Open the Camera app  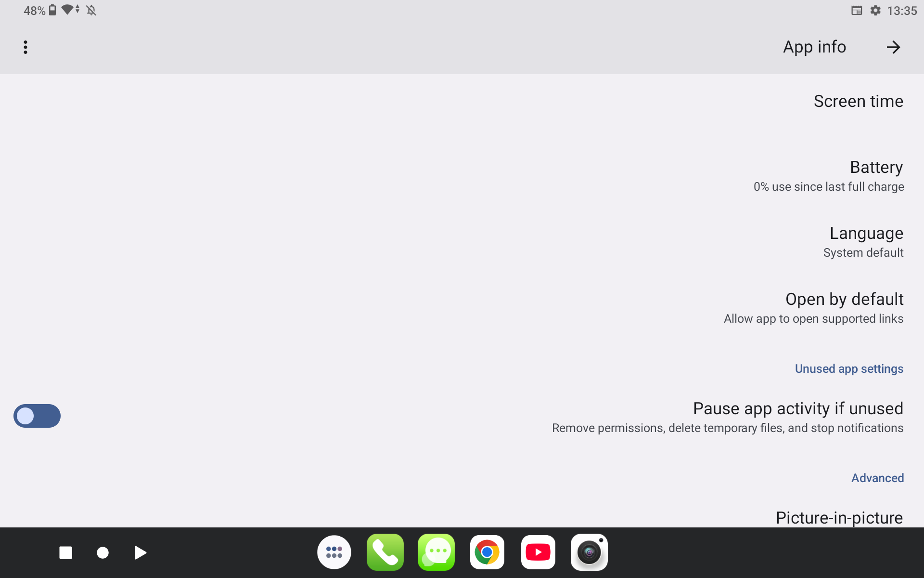click(589, 552)
